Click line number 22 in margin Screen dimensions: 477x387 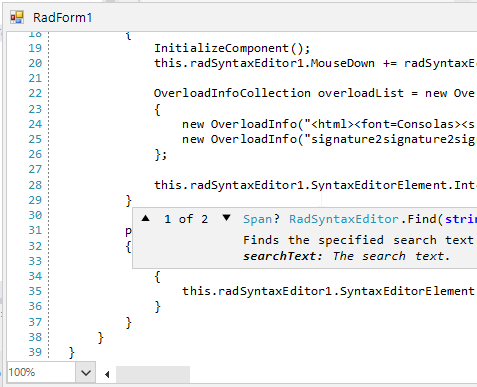tap(35, 93)
